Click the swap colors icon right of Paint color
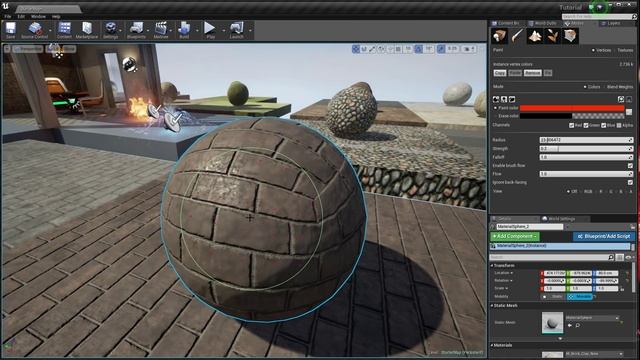The height and width of the screenshot is (360, 640). 629,112
